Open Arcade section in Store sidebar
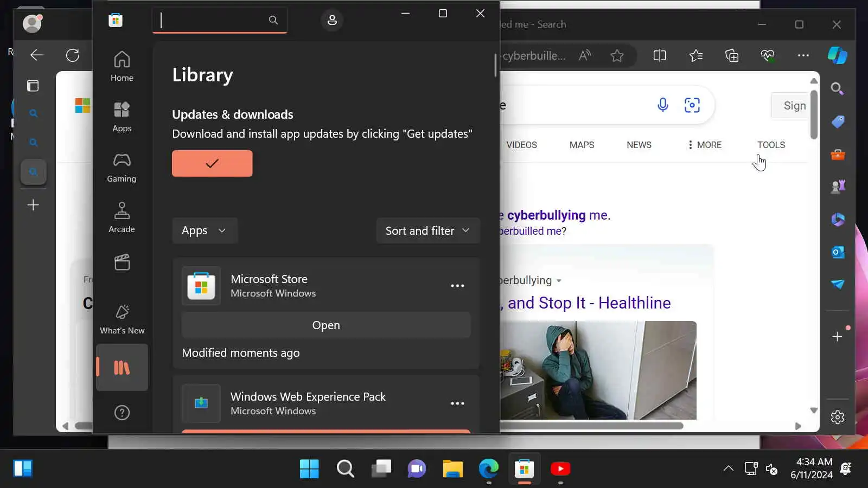This screenshot has width=868, height=488. tap(122, 218)
